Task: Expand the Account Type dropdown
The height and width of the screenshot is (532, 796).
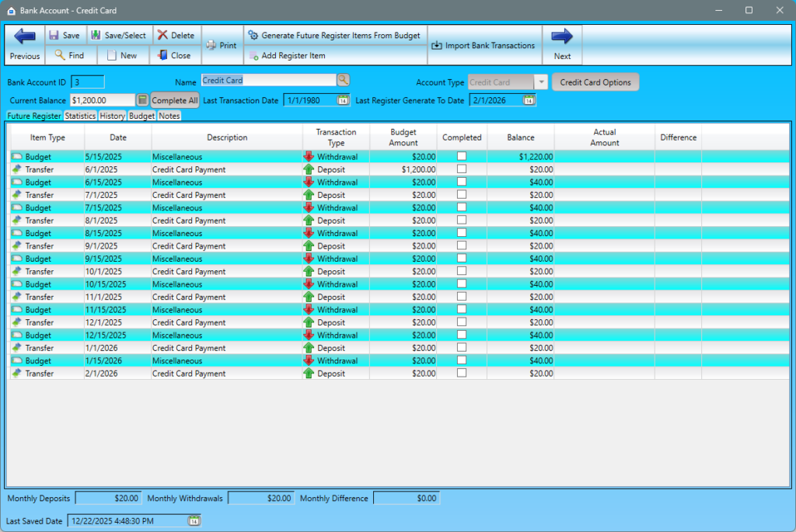Action: tap(541, 82)
